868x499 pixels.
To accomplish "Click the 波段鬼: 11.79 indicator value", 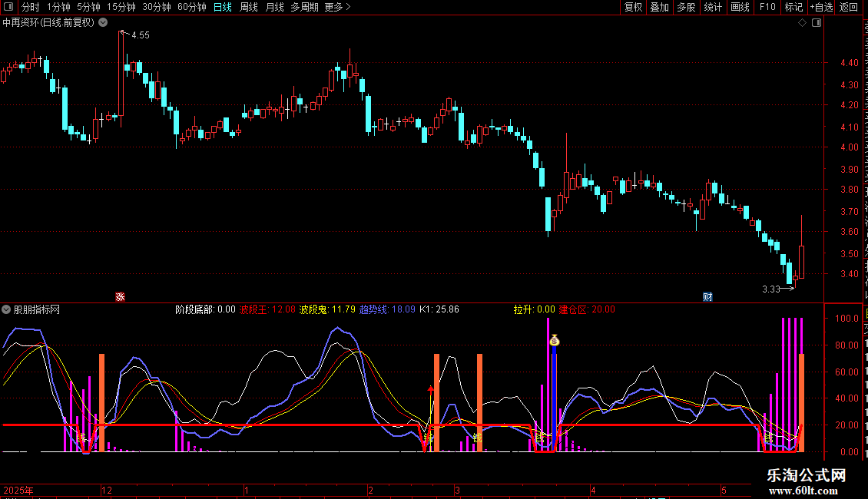I will pos(327,310).
